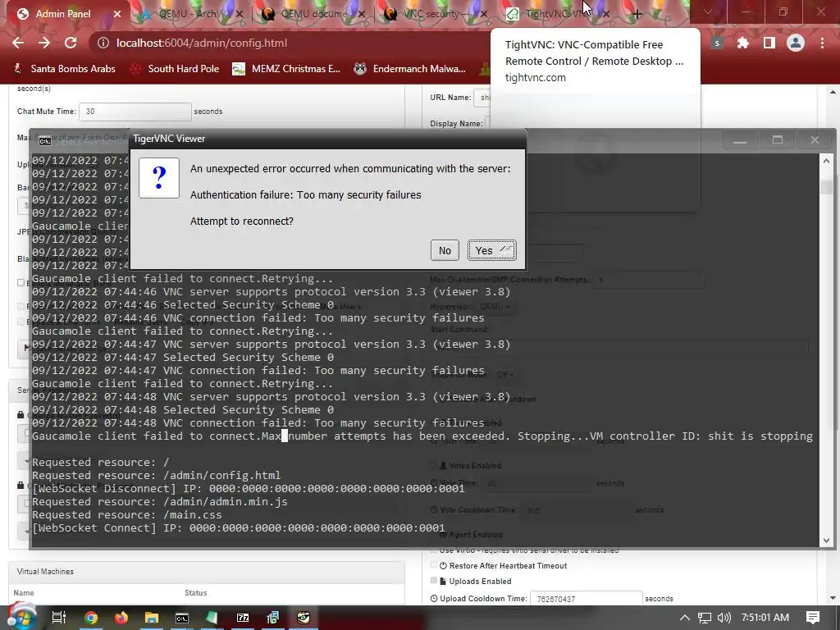This screenshot has width=840, height=630.
Task: Click the Status column header
Action: click(195, 592)
